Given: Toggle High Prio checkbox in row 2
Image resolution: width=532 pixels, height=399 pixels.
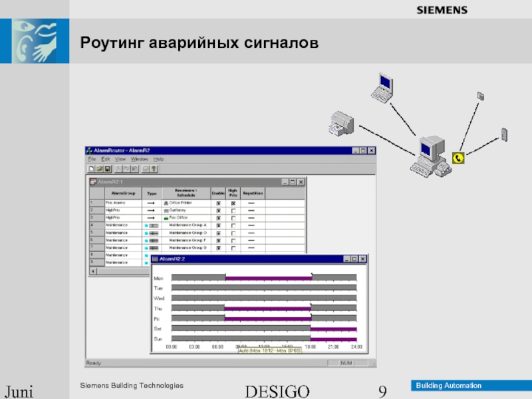Looking at the screenshot, I should (x=233, y=211).
